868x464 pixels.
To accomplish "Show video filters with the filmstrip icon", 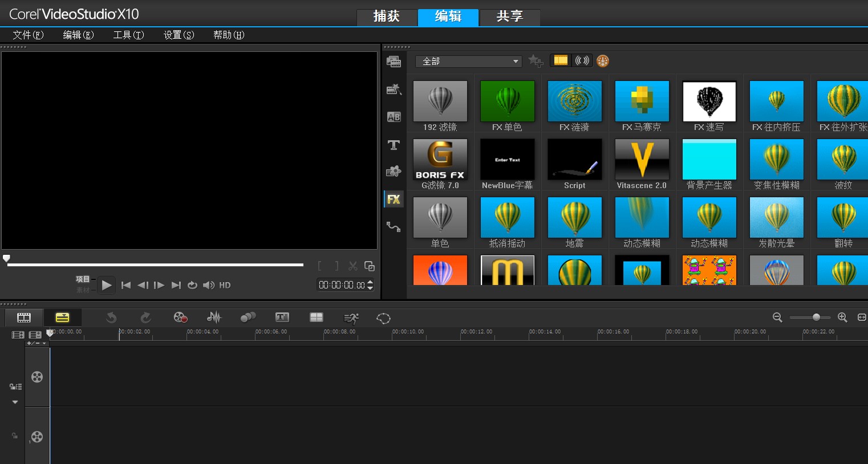I will 561,60.
